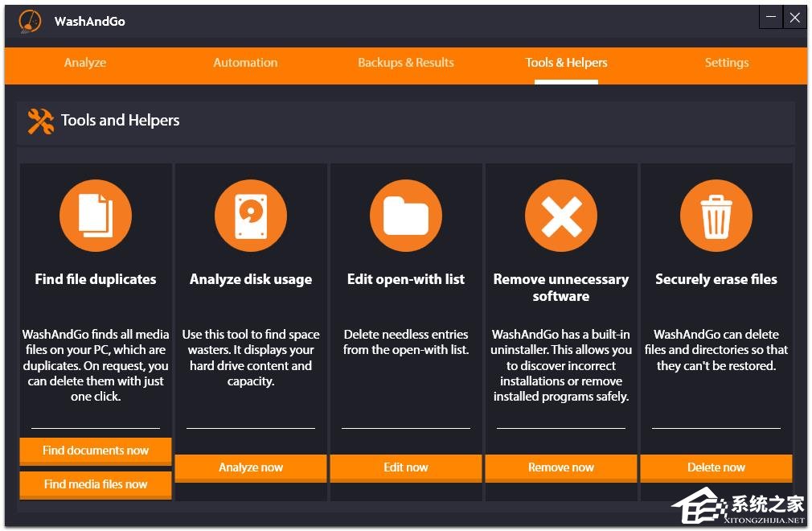812x531 pixels.
Task: Click the description "Use this tool to find space wasters"
Action: [x=251, y=357]
